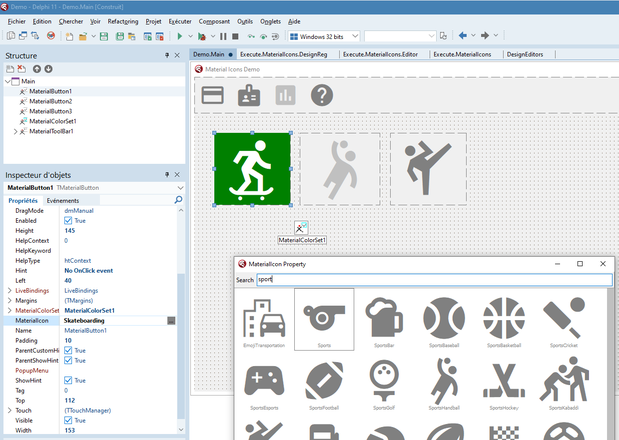Click Structure delete item icon
The height and width of the screenshot is (440, 619).
coord(21,69)
